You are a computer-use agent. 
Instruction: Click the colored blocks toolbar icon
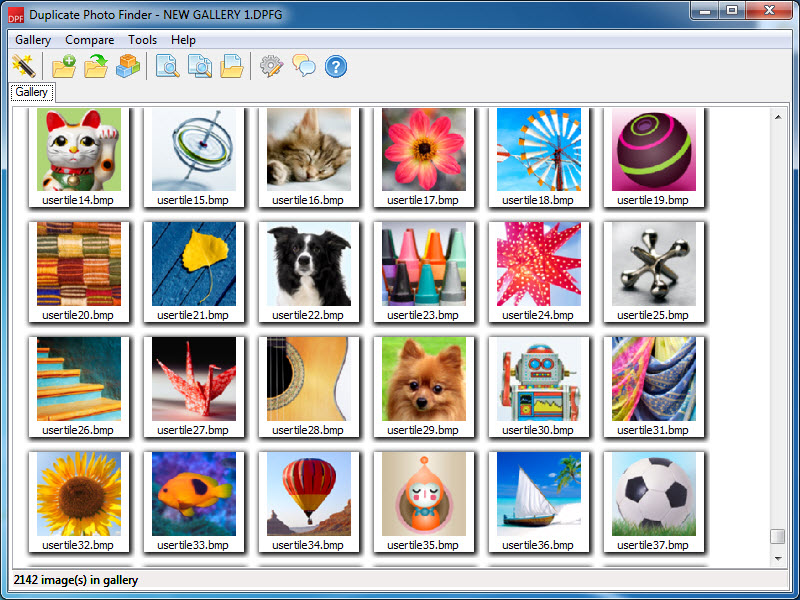(127, 67)
